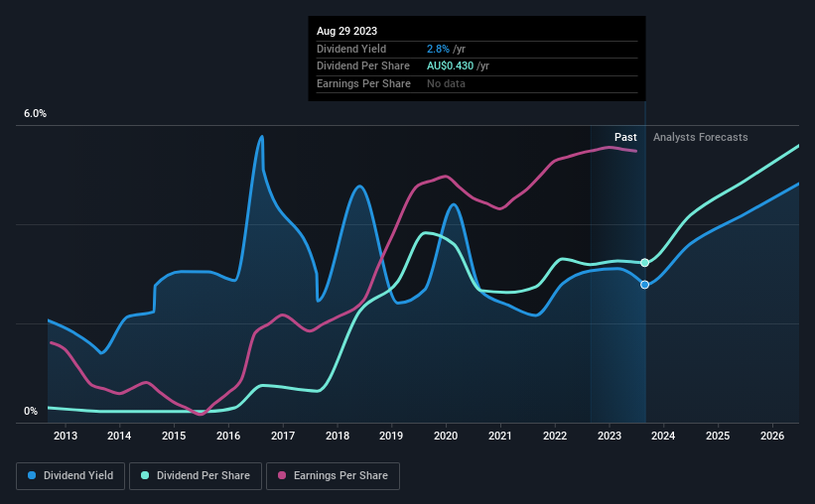Toggle the Earnings Per Share legend button
The image size is (815, 504).
pos(333,476)
